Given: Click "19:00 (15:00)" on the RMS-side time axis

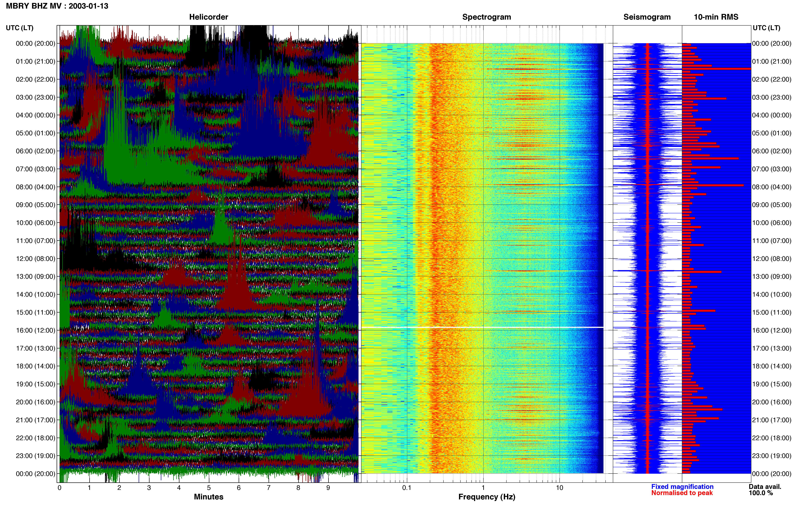Looking at the screenshot, I should pos(772,384).
